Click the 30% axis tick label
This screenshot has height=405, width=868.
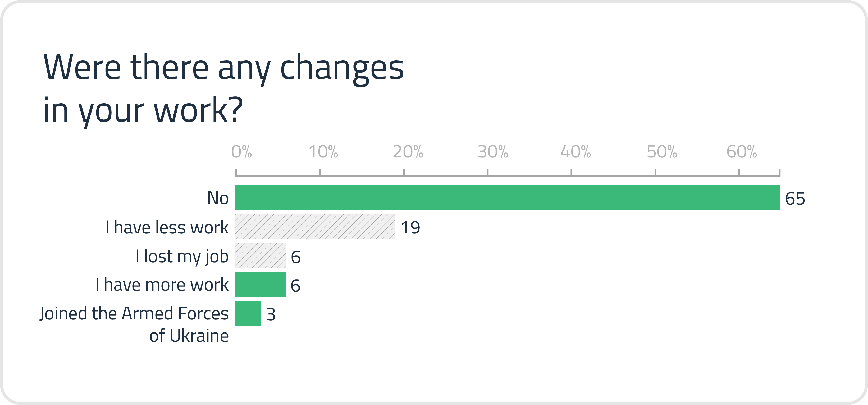(x=493, y=152)
